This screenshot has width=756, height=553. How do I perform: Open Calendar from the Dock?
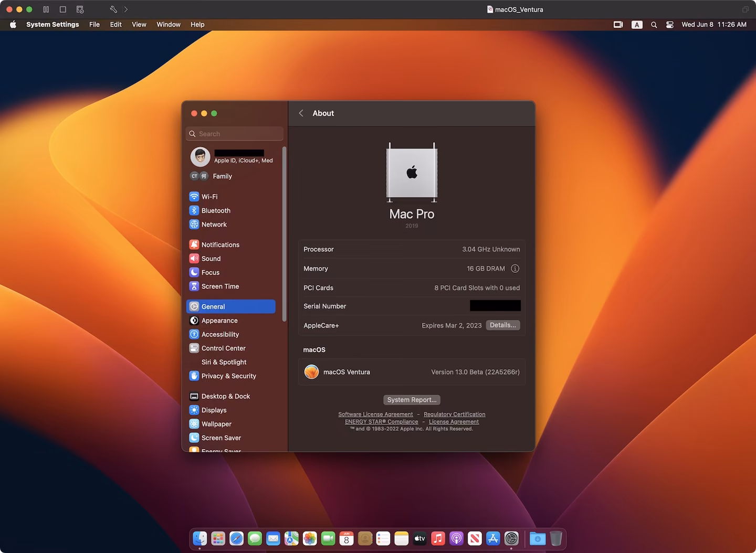click(x=346, y=538)
